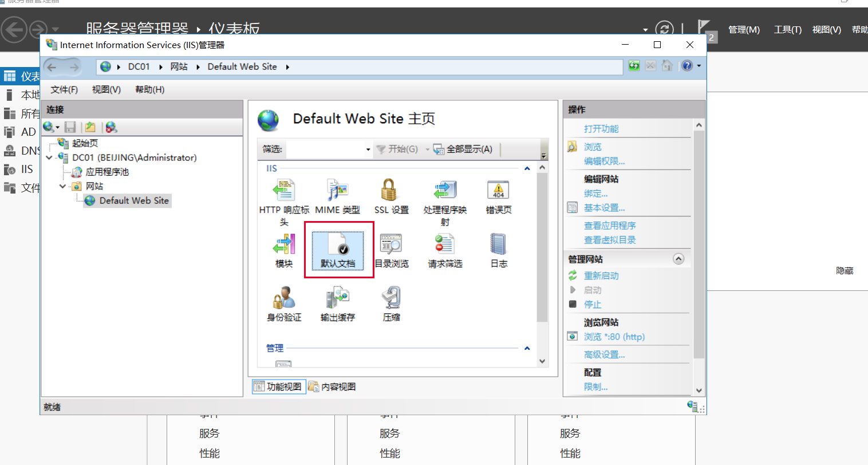Switch to the 内容视图 tab
This screenshot has width=868, height=465.
(333, 387)
